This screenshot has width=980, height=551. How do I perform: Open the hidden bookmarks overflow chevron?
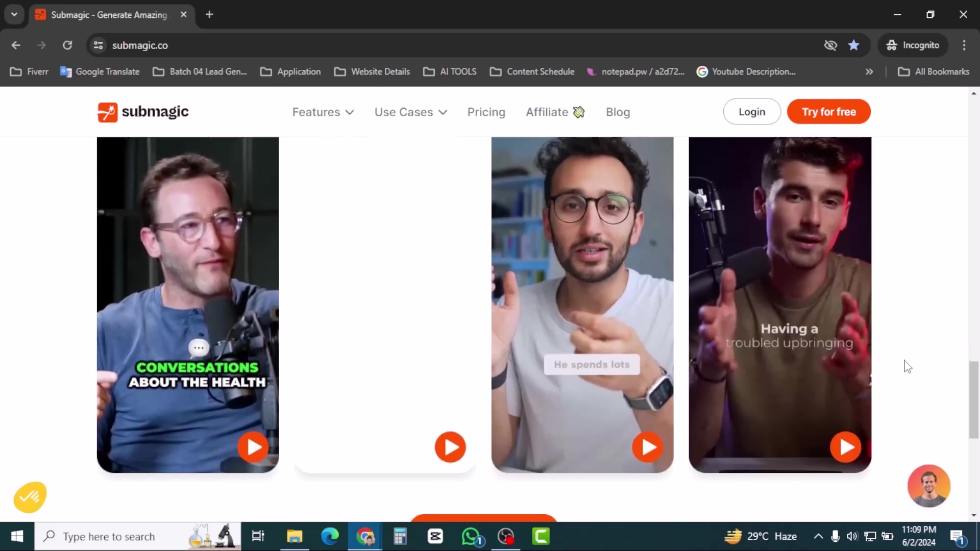tap(869, 71)
